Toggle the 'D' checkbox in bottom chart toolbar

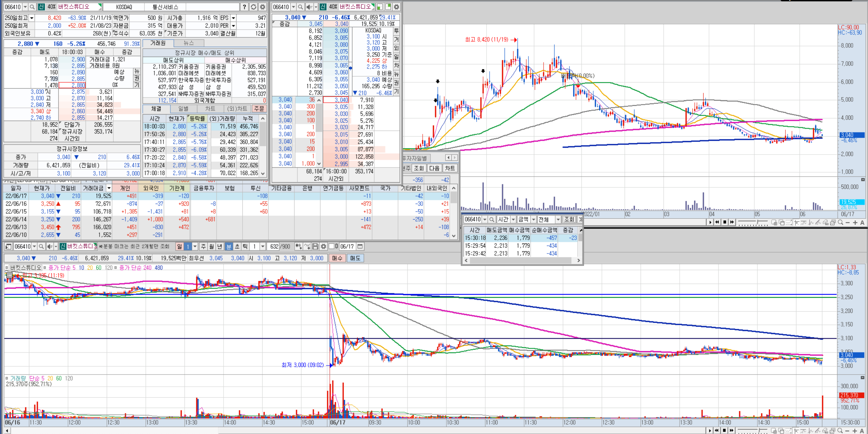(x=332, y=246)
